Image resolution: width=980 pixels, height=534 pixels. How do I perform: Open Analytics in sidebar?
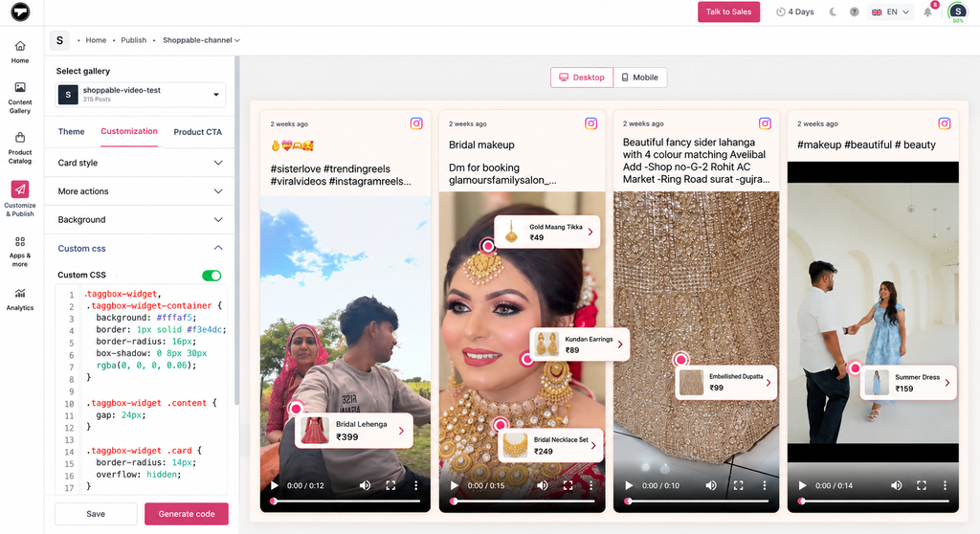click(x=20, y=299)
